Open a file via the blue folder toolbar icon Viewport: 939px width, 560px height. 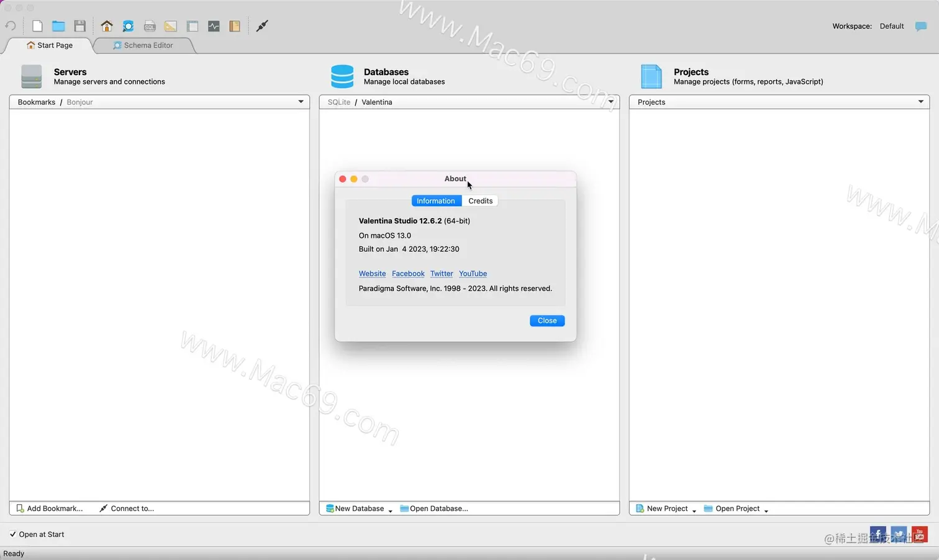[x=58, y=26]
